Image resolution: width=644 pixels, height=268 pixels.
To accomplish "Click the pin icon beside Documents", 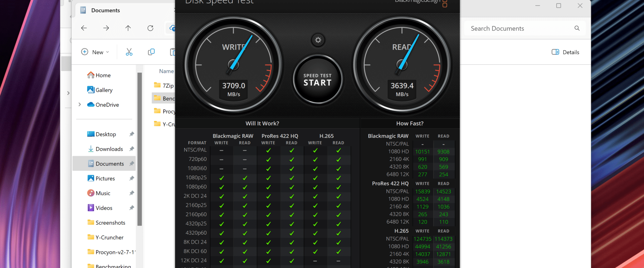I will coord(131,164).
